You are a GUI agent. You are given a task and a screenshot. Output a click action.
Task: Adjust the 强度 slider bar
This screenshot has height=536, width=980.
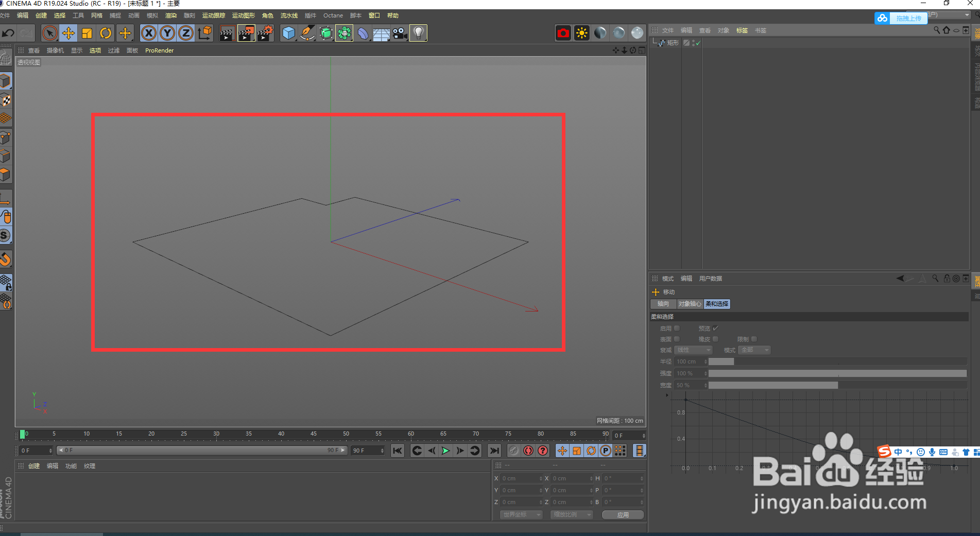tap(838, 373)
